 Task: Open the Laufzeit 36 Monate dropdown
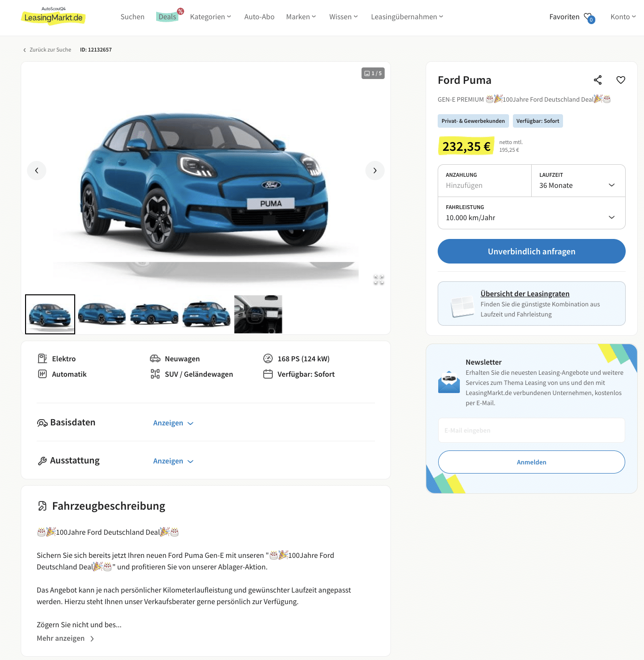[x=578, y=181]
